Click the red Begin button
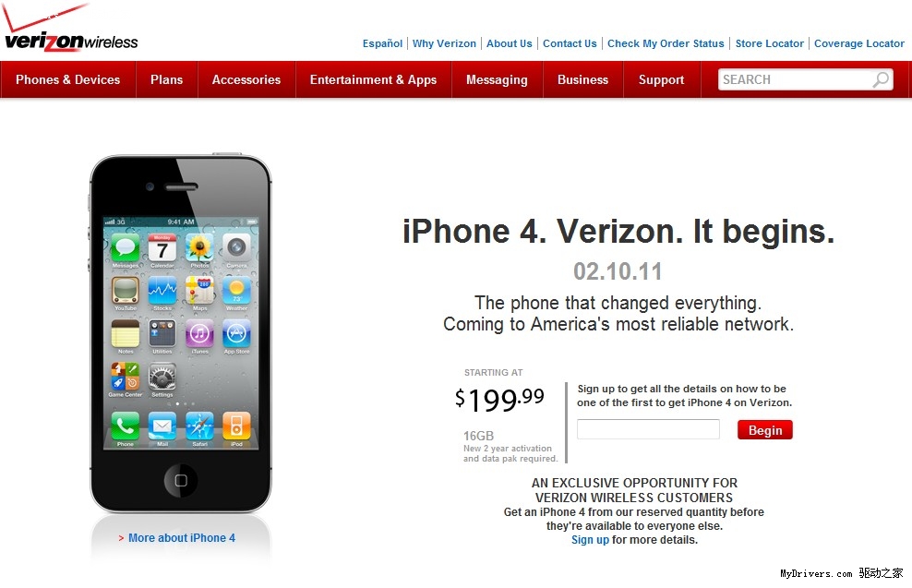912x588 pixels. coord(765,430)
